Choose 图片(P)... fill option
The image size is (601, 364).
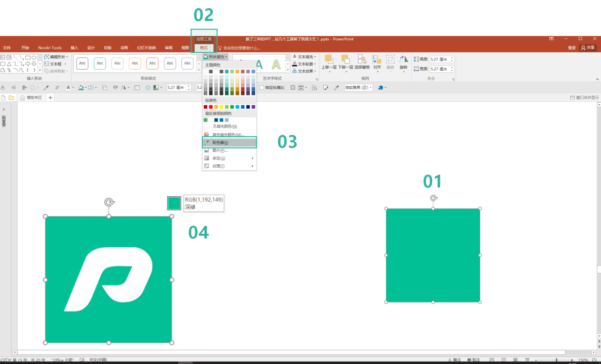(x=229, y=150)
